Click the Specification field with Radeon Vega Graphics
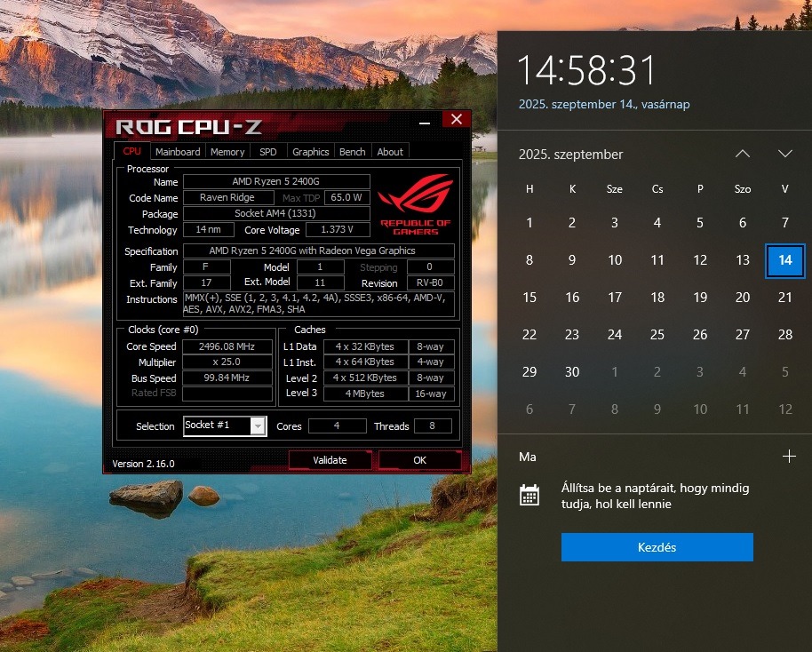 tap(319, 250)
